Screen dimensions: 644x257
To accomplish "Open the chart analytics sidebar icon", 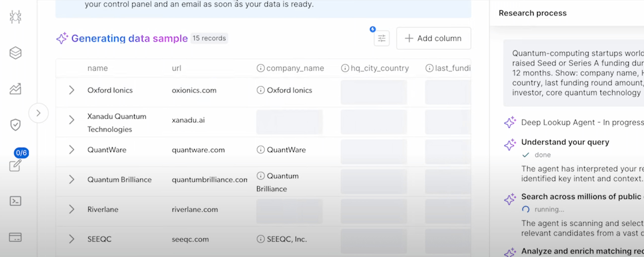I will click(15, 89).
